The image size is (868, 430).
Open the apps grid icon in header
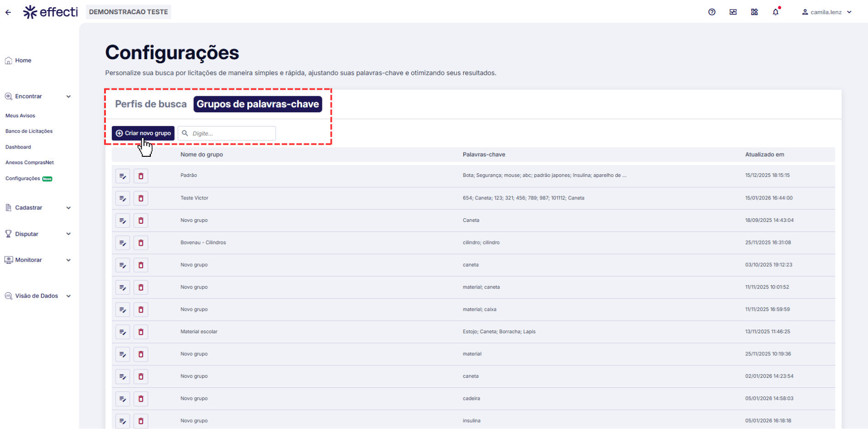click(754, 12)
